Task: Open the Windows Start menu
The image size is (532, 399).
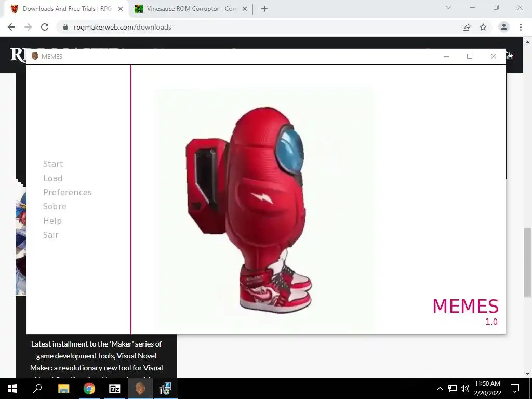Action: tap(12, 389)
